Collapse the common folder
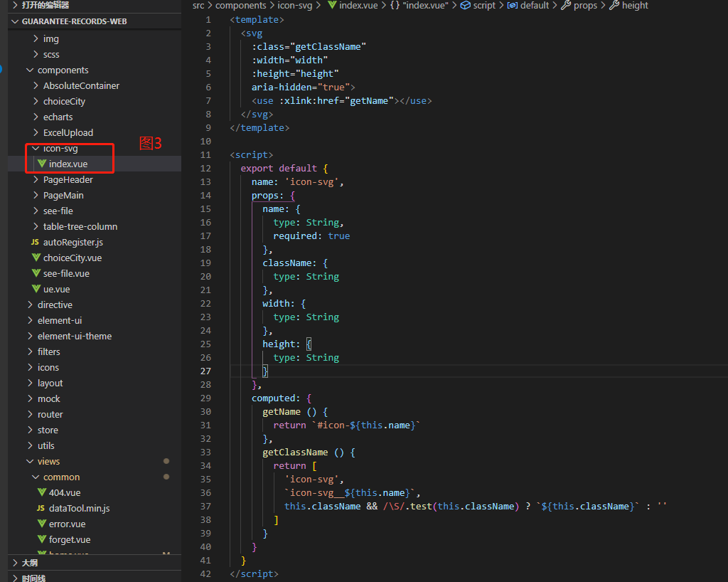Viewport: 728px width, 582px height. (36, 477)
